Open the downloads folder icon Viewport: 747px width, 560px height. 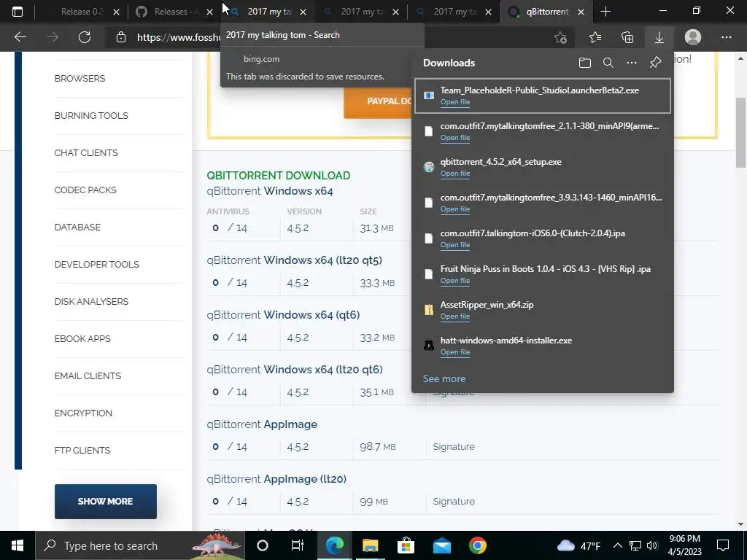pos(585,63)
